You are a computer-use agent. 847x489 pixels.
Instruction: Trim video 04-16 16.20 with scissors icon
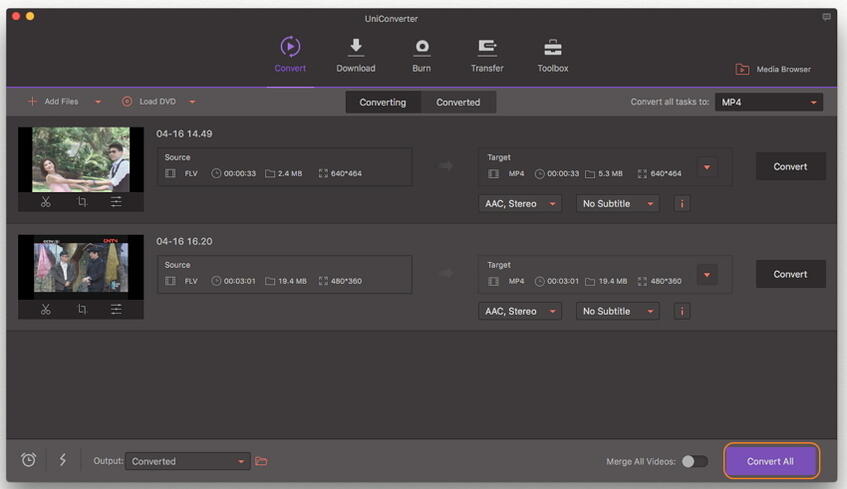point(46,310)
